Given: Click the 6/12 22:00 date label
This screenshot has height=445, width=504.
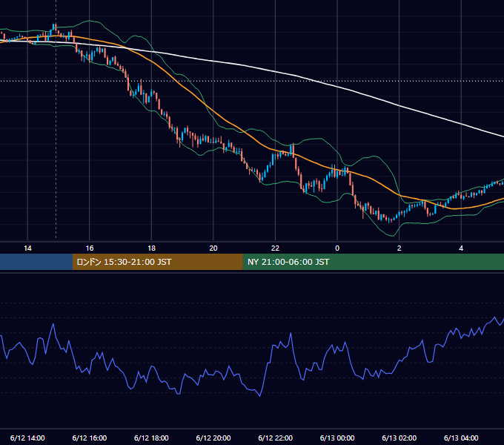Looking at the screenshot, I should click(275, 438).
